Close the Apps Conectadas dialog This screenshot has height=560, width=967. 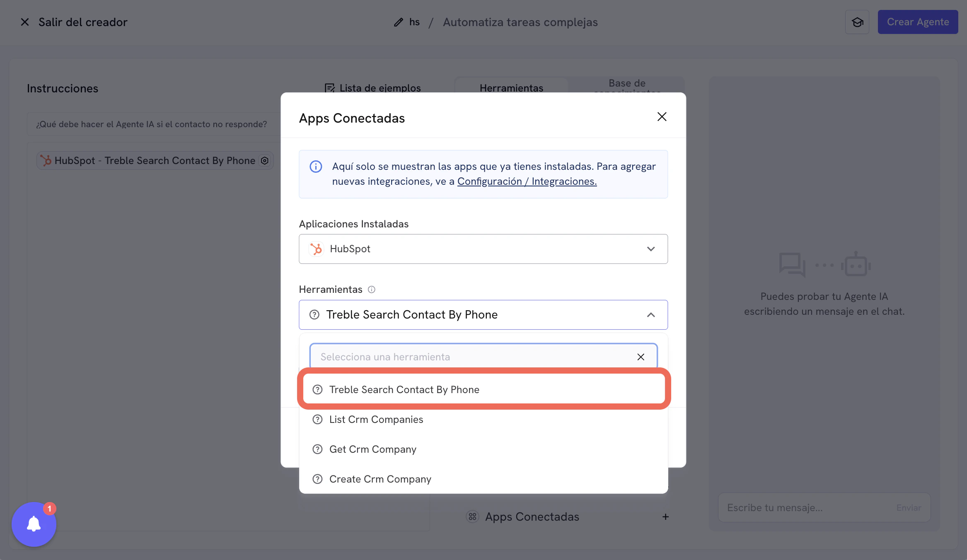coord(662,117)
